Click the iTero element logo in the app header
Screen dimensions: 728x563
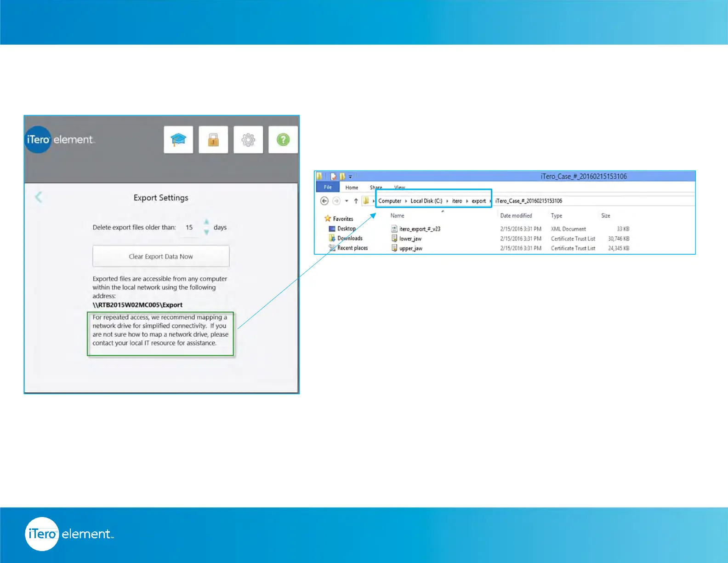pyautogui.click(x=60, y=139)
